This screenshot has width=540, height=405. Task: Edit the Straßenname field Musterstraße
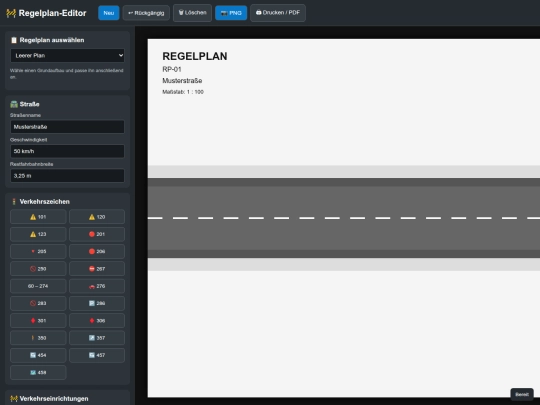click(x=67, y=127)
